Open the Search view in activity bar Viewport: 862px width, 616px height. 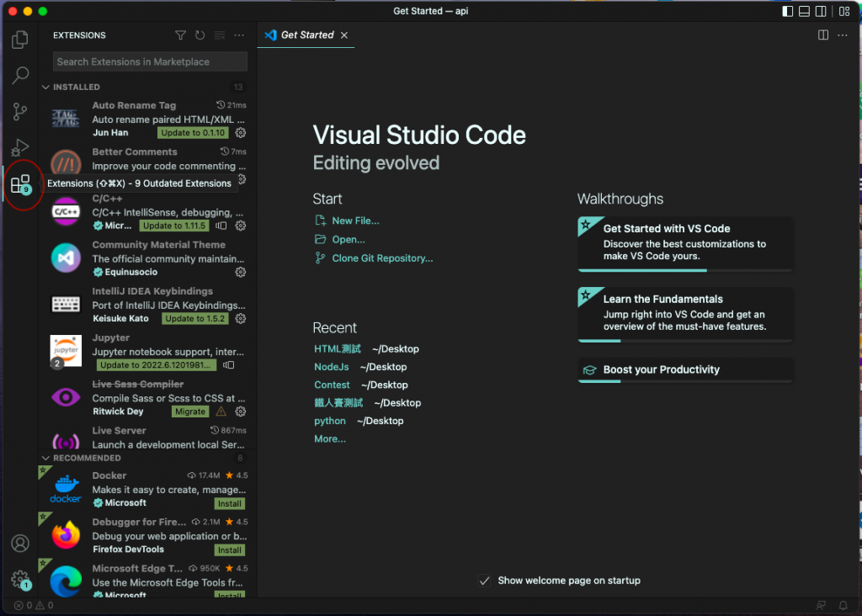(x=20, y=75)
